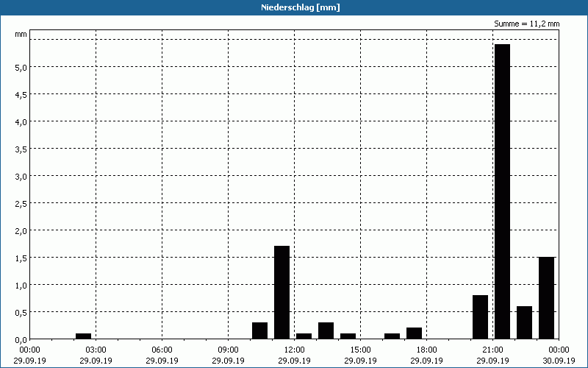Select the 0,1 mm bar right after 12:00
This screenshot has width=588, height=368.
click(304, 336)
